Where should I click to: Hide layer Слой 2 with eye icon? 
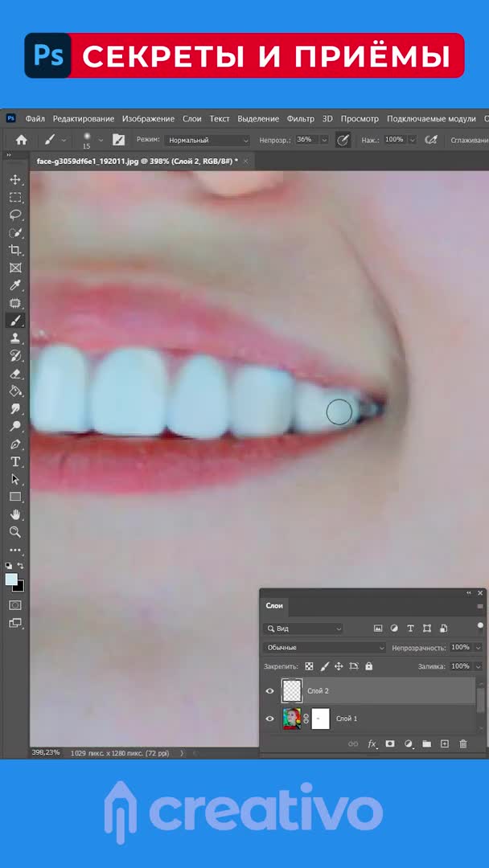[x=269, y=690]
